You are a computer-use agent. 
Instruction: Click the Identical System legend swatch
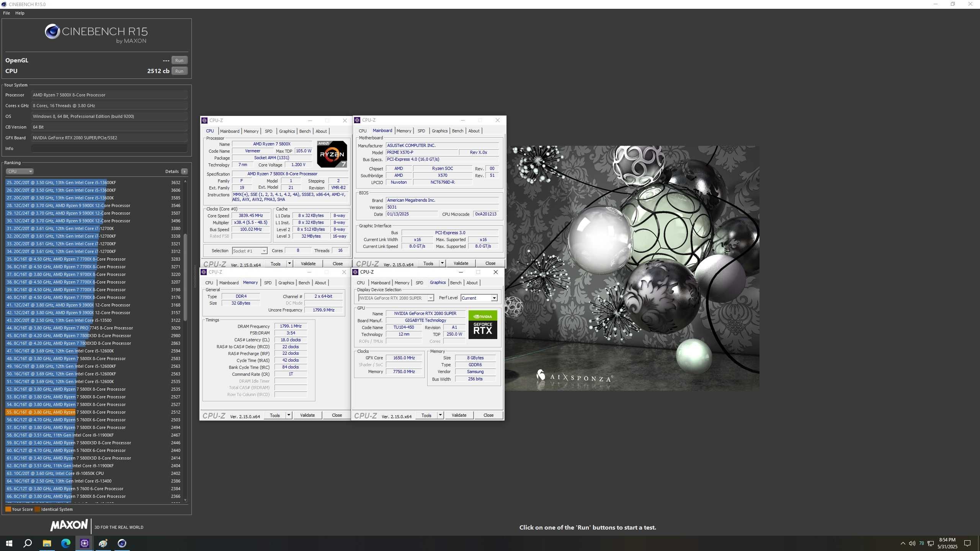[37, 509]
